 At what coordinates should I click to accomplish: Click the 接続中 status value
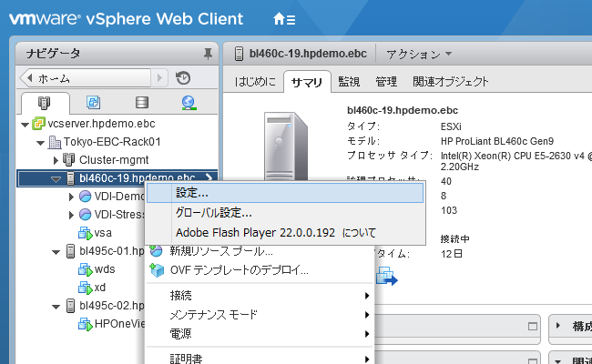(x=455, y=238)
